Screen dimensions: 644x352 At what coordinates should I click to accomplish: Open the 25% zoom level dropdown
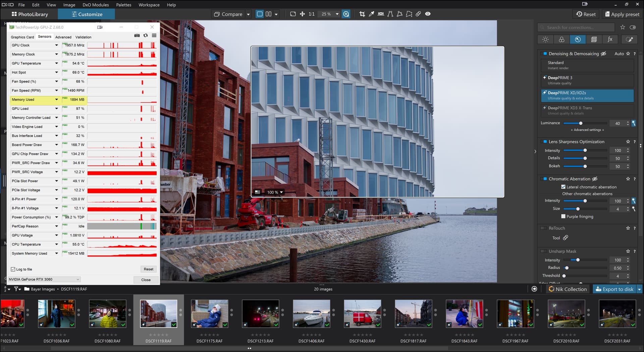tap(337, 14)
